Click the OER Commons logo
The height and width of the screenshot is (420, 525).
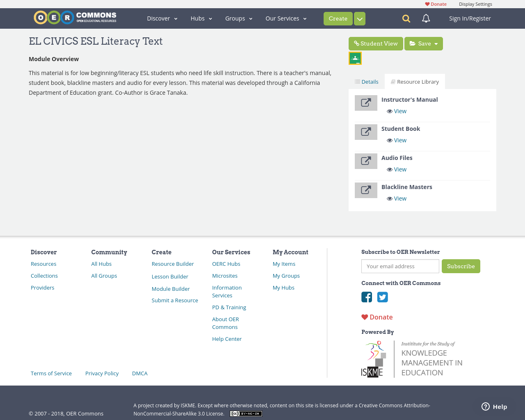pyautogui.click(x=75, y=18)
